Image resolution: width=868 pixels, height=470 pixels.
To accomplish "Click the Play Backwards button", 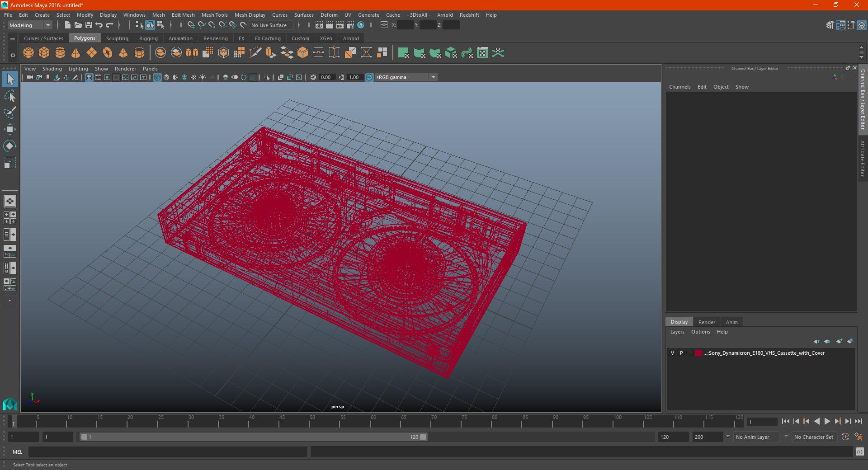I will tap(817, 421).
